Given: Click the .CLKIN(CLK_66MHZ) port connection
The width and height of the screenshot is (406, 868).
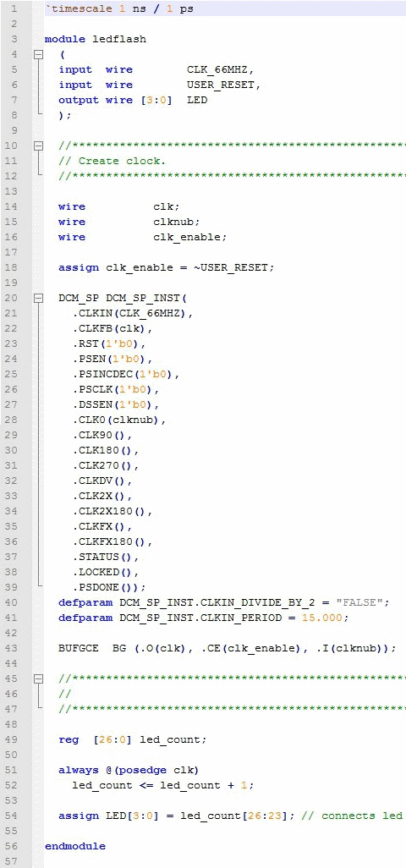Looking at the screenshot, I should [x=133, y=313].
